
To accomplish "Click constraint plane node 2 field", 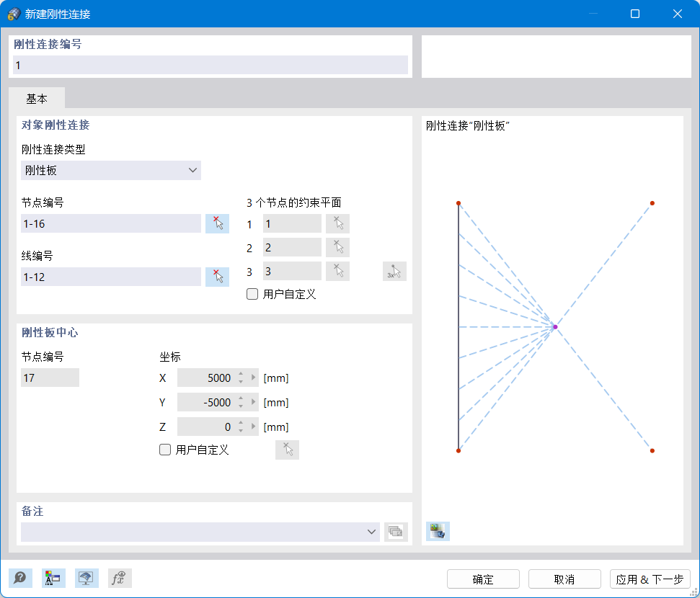I will [x=292, y=247].
